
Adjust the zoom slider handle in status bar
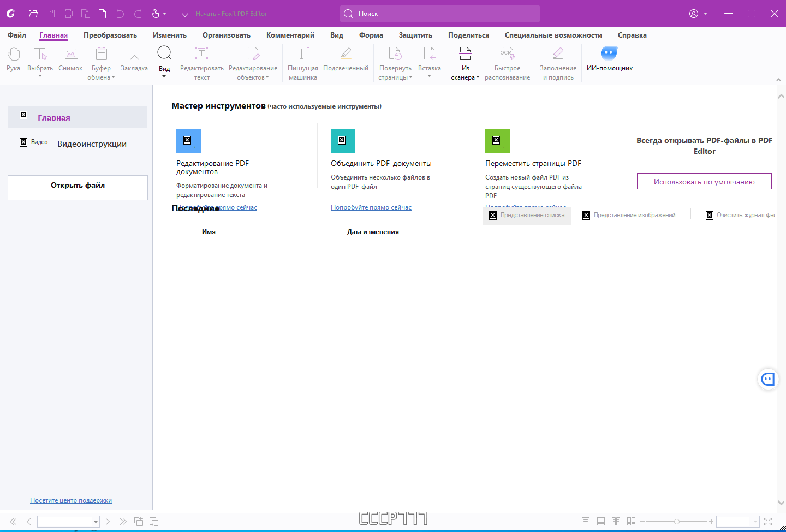coord(677,522)
